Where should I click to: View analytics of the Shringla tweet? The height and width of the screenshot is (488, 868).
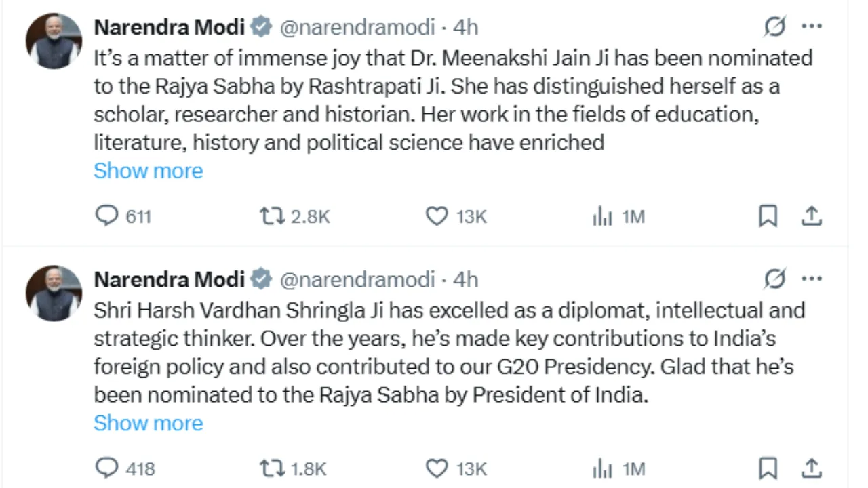click(602, 469)
